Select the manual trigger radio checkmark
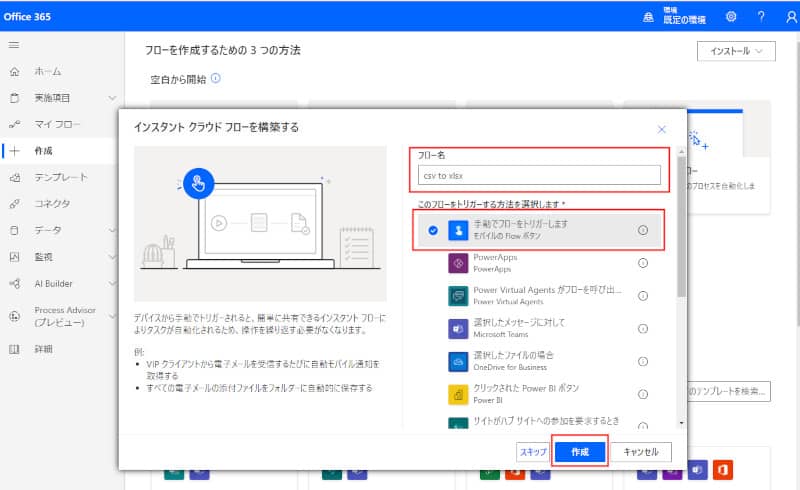Screen dimensions: 800x490 [x=433, y=230]
